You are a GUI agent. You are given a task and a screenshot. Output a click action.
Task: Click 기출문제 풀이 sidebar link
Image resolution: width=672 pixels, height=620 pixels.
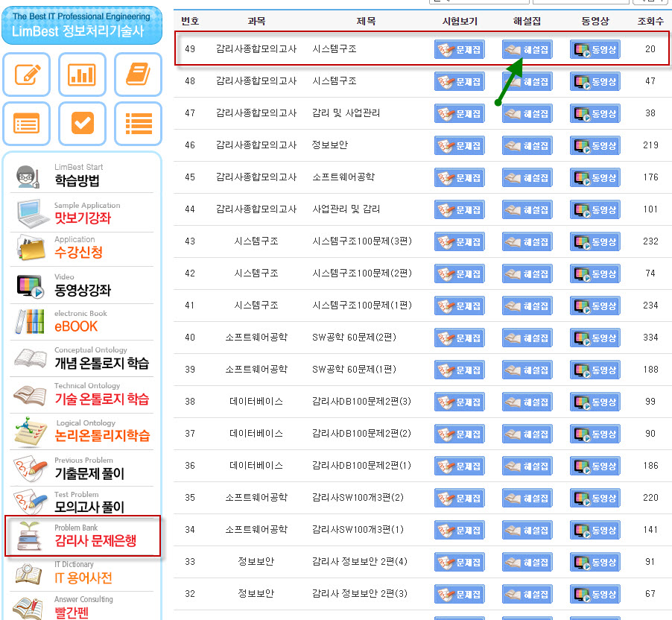pyautogui.click(x=82, y=469)
